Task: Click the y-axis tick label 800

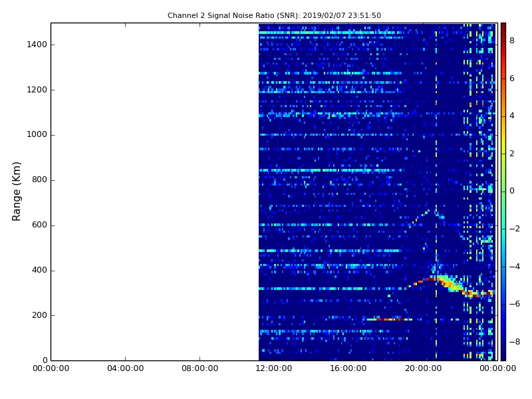Action: point(39,180)
